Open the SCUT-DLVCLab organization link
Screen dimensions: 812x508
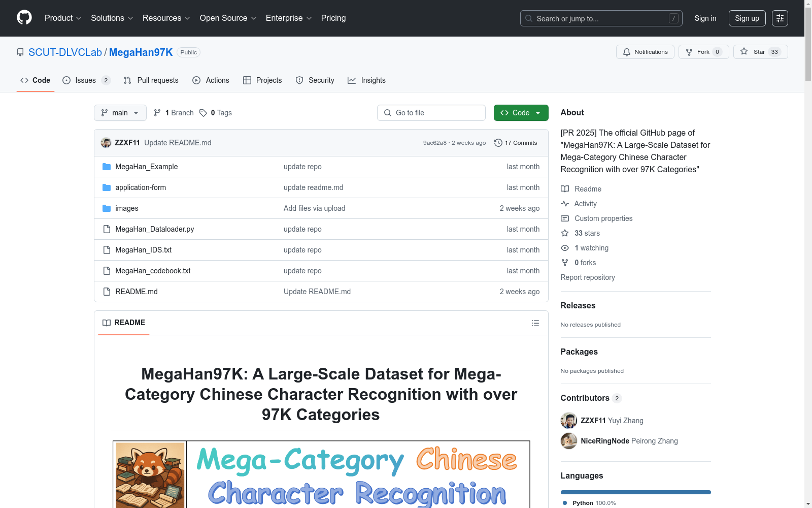coord(65,52)
